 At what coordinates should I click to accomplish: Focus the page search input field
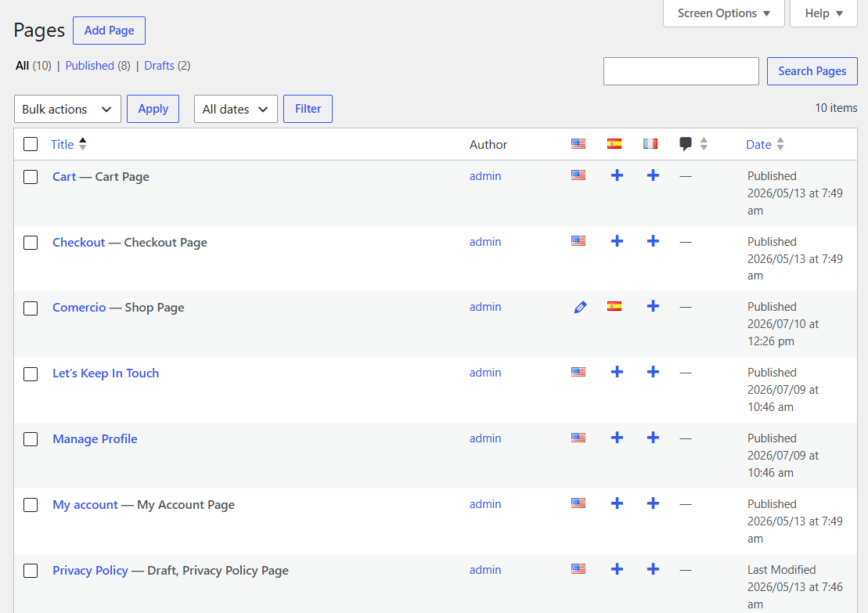[x=681, y=71]
